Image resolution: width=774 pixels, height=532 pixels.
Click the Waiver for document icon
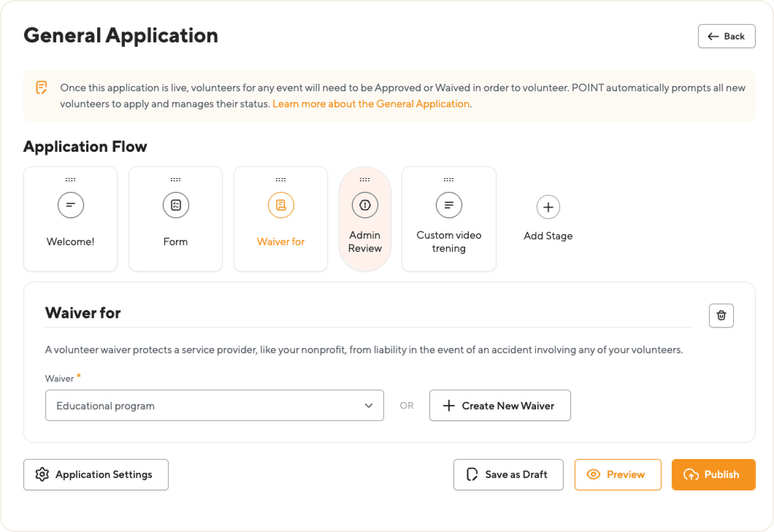point(280,205)
